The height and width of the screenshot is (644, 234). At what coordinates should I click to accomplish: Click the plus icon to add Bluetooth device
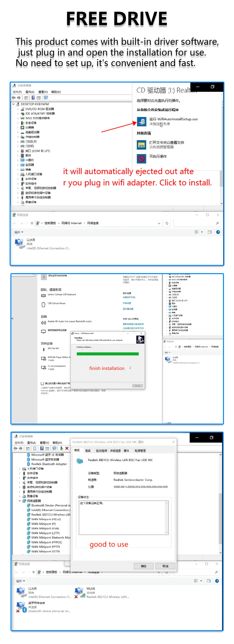pyautogui.click(x=44, y=277)
